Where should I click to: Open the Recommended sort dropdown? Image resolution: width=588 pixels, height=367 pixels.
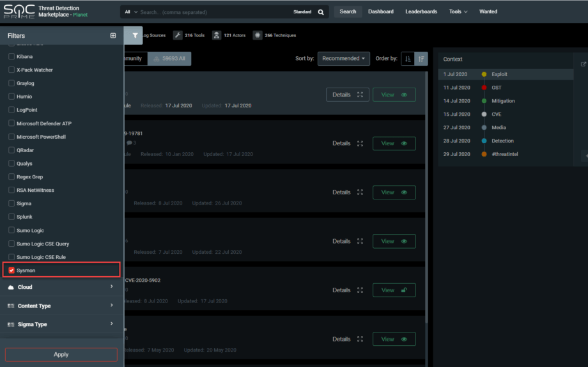[x=343, y=59]
